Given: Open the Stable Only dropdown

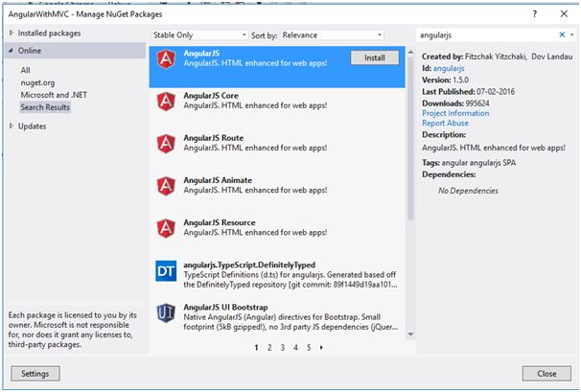Looking at the screenshot, I should pos(199,35).
